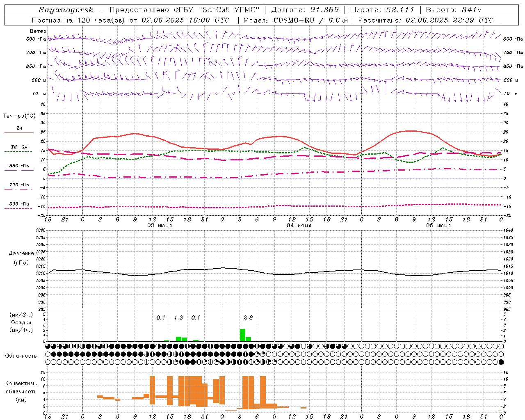Click the (гПа) pressure unit label
The width and height of the screenshot is (525, 420).
21,263
